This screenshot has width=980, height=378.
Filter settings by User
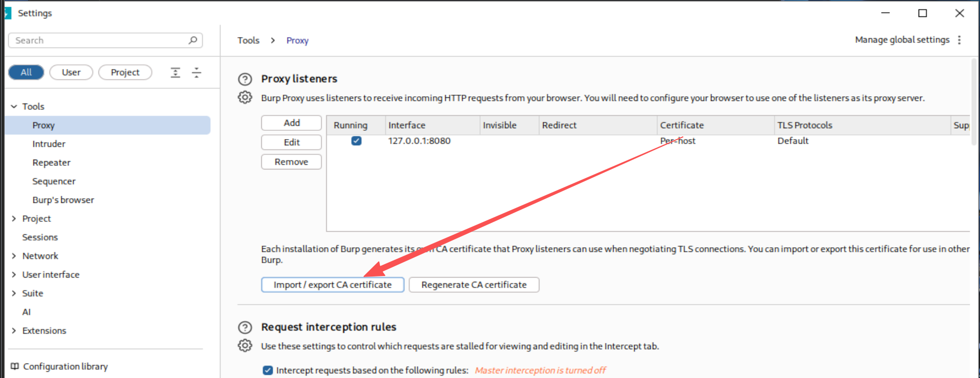71,73
